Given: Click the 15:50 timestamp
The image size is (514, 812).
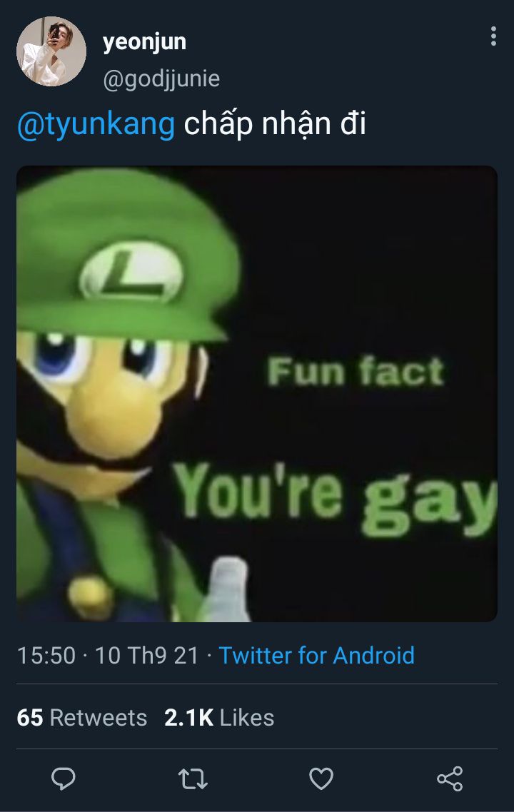Looking at the screenshot, I should coord(46,656).
